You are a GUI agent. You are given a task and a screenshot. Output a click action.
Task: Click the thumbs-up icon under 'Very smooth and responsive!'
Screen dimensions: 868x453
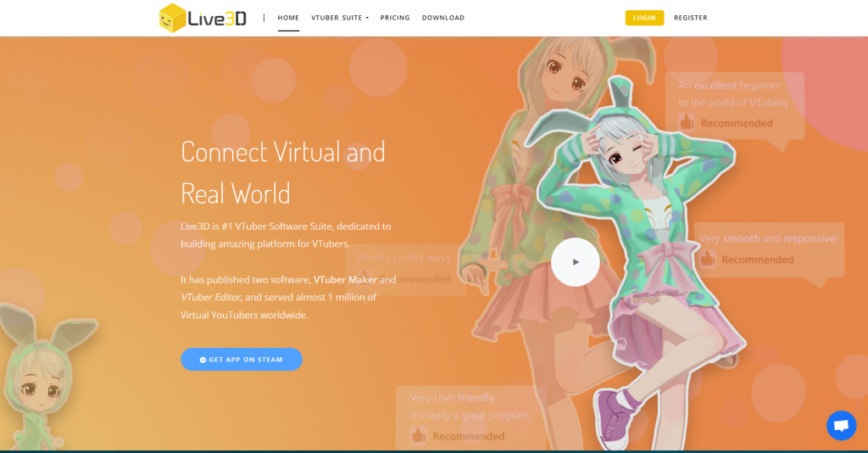pyautogui.click(x=708, y=259)
